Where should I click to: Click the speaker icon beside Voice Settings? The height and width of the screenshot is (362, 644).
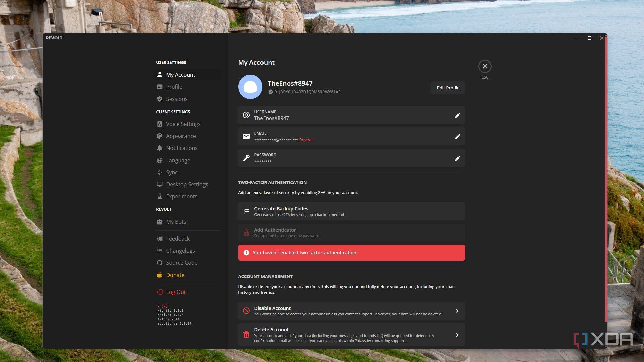pyautogui.click(x=160, y=124)
